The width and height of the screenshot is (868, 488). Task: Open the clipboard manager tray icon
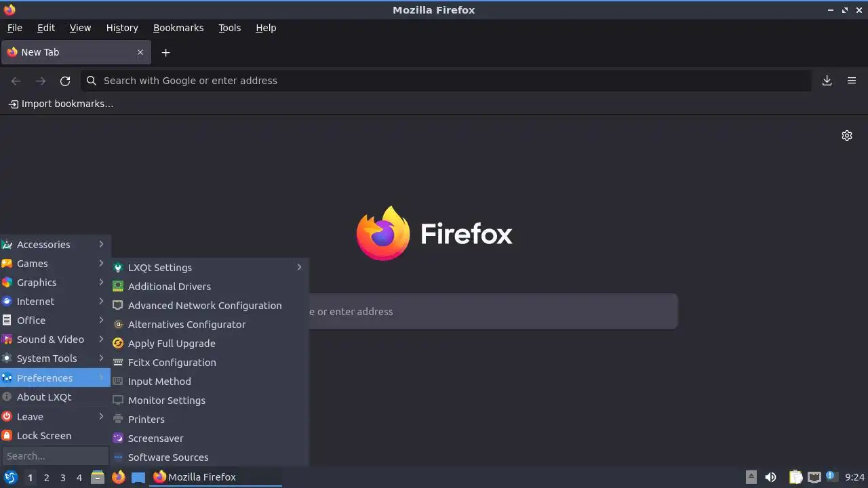click(x=796, y=477)
